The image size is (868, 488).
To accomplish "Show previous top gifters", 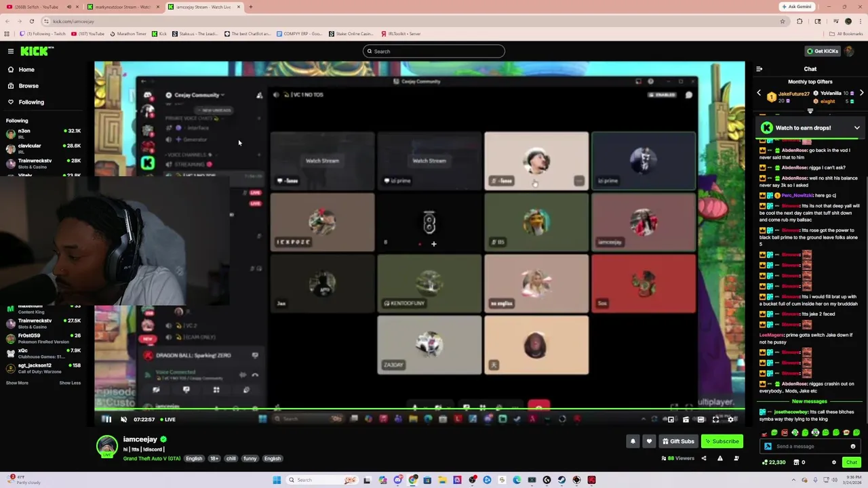I will click(x=759, y=93).
